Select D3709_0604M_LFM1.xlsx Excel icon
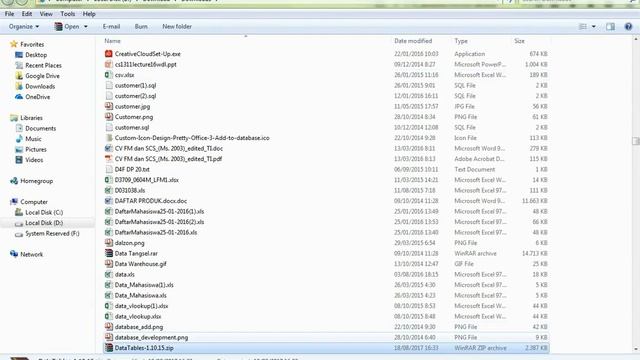Image resolution: width=640 pixels, height=360 pixels. pyautogui.click(x=108, y=180)
